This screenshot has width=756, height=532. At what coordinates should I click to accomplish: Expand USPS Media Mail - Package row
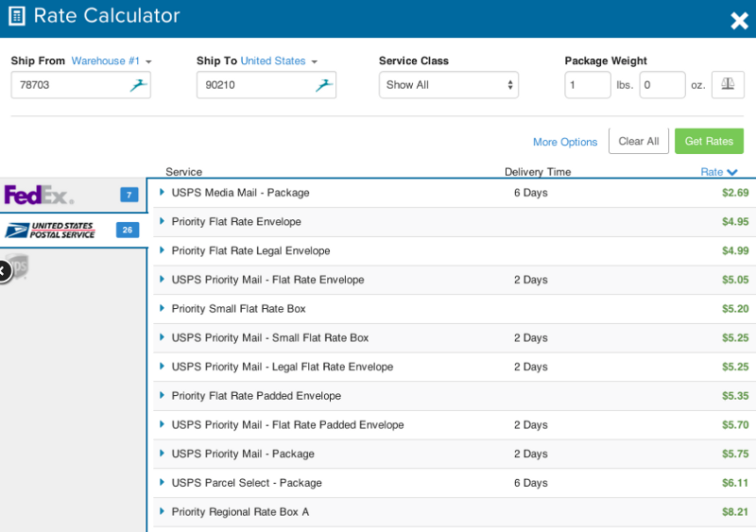pyautogui.click(x=162, y=192)
